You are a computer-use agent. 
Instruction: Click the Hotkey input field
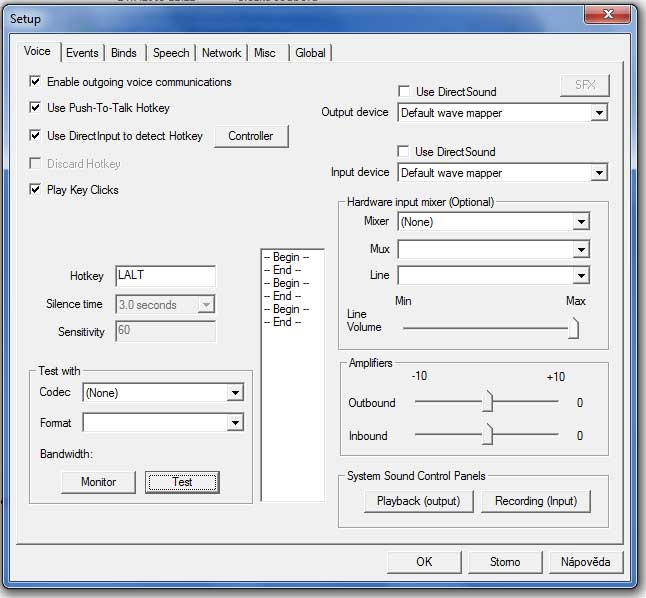coord(165,276)
